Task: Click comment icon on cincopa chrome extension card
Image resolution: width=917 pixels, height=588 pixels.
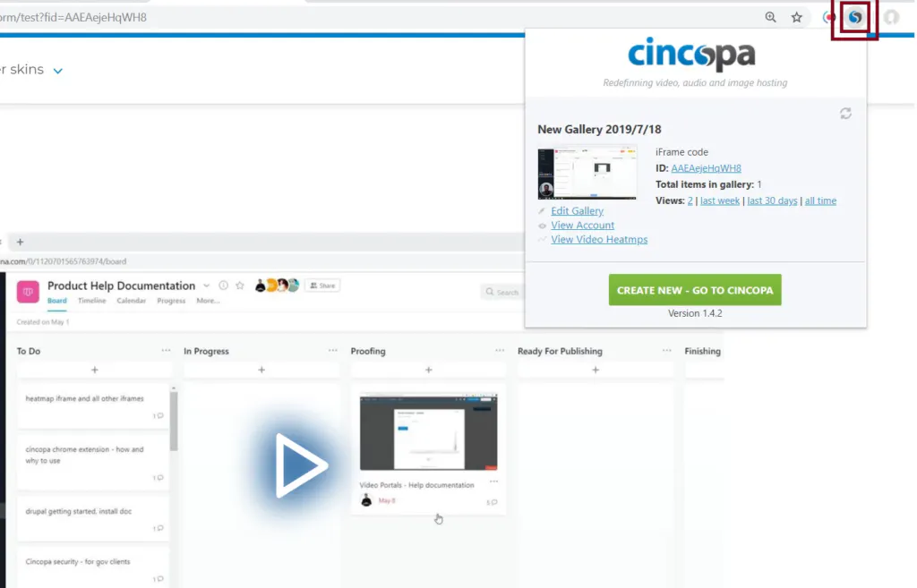Action: tap(159, 478)
